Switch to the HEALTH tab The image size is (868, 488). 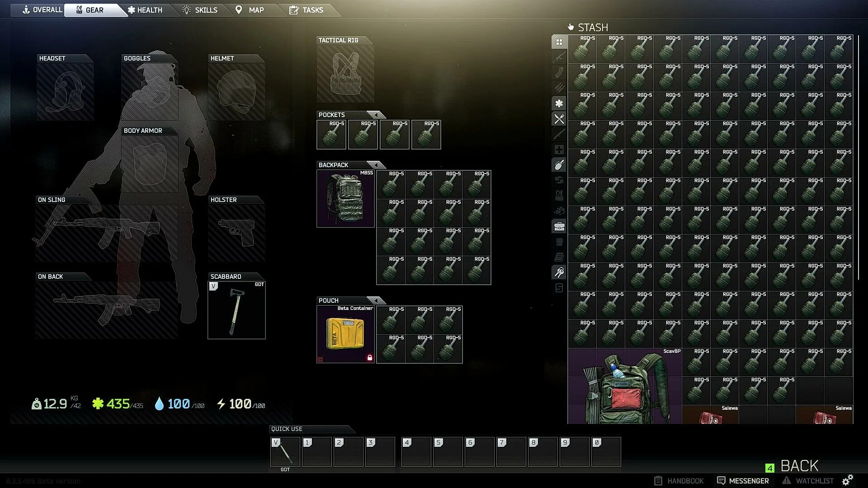point(146,10)
